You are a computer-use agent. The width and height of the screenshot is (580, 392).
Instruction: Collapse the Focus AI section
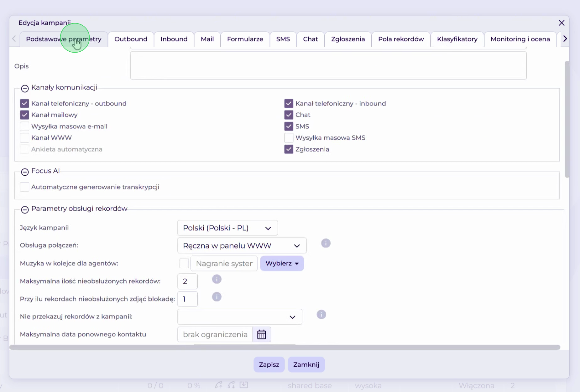point(25,172)
